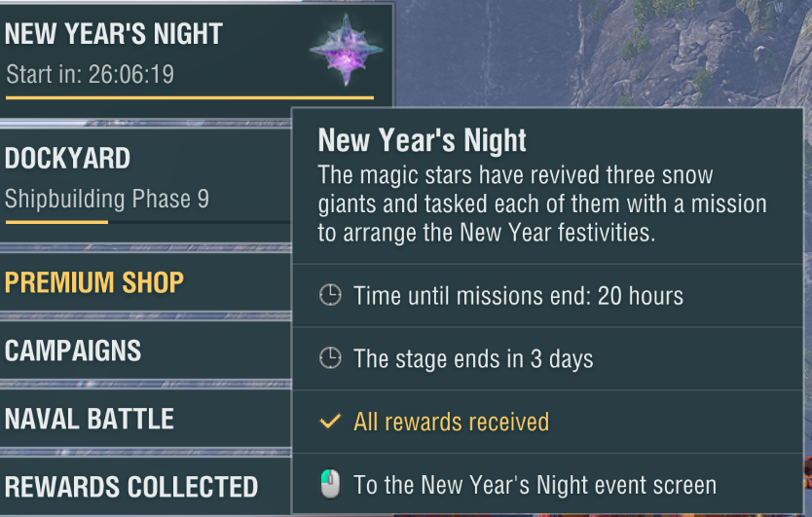Go to the Premium Shop
Viewport: 812px width, 517px height.
click(x=94, y=283)
